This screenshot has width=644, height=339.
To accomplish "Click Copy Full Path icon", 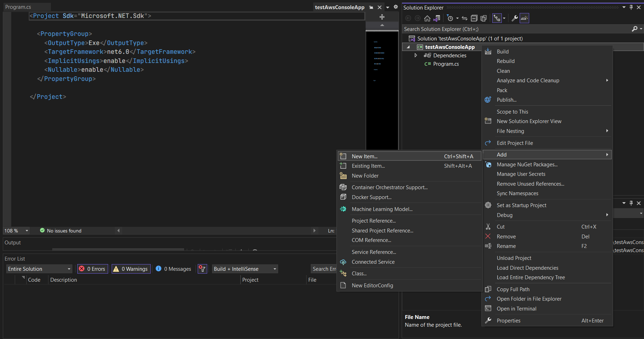I will [x=488, y=289].
